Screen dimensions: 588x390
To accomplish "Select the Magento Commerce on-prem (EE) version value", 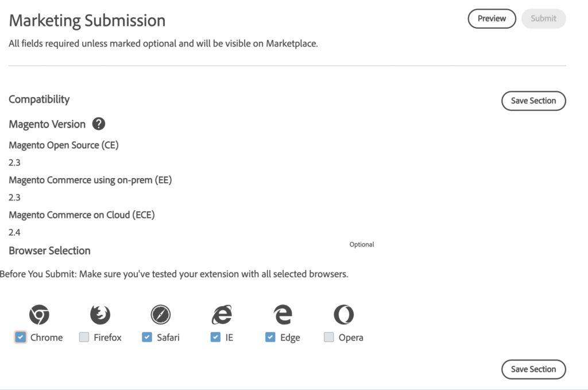I will point(15,198).
